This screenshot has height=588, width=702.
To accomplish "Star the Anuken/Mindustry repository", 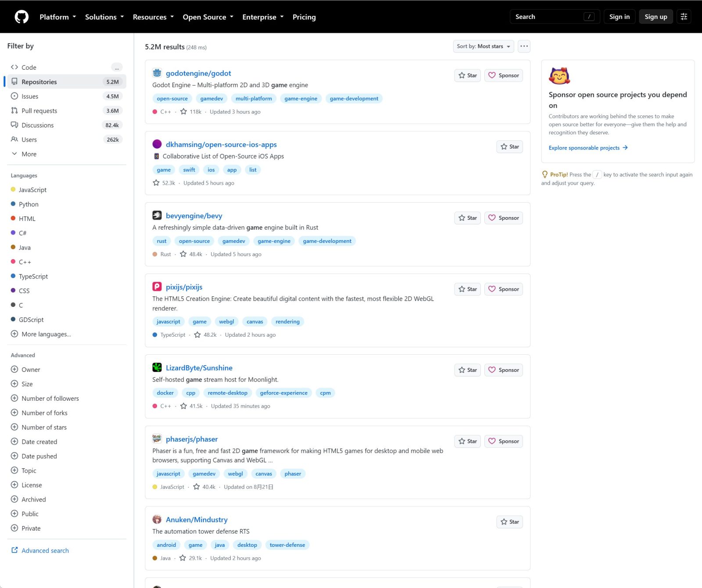I will click(x=509, y=522).
